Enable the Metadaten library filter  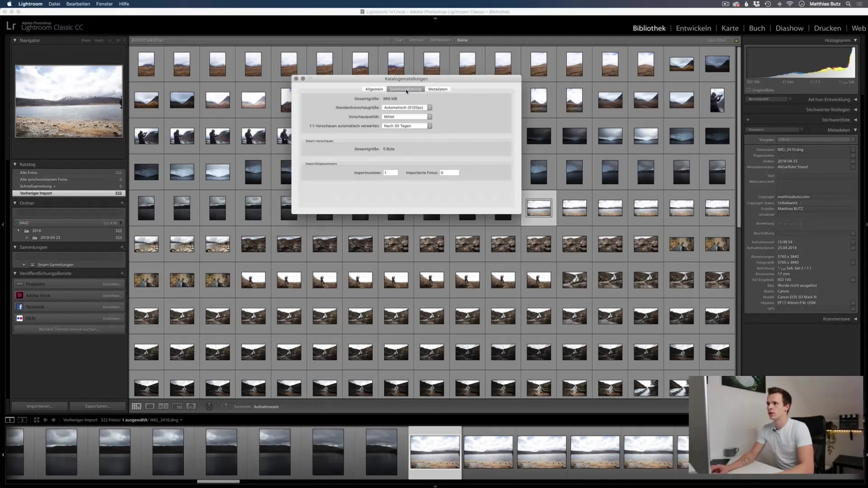tap(440, 40)
